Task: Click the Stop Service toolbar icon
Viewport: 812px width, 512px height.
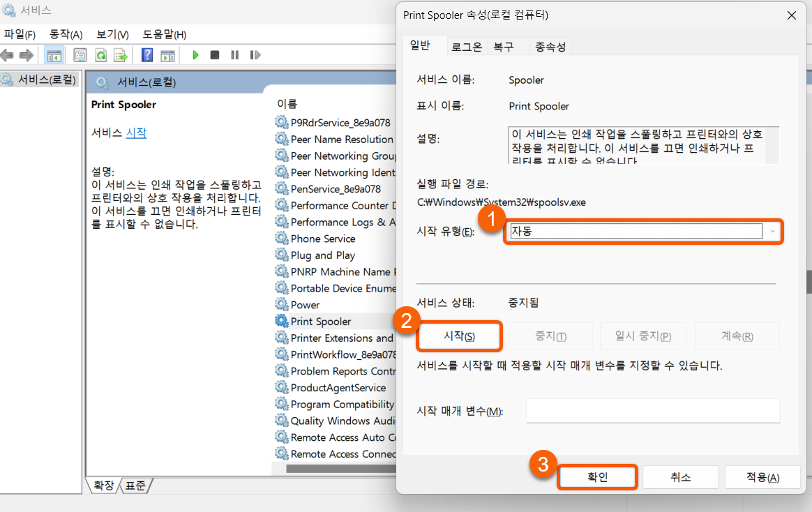Action: point(216,55)
